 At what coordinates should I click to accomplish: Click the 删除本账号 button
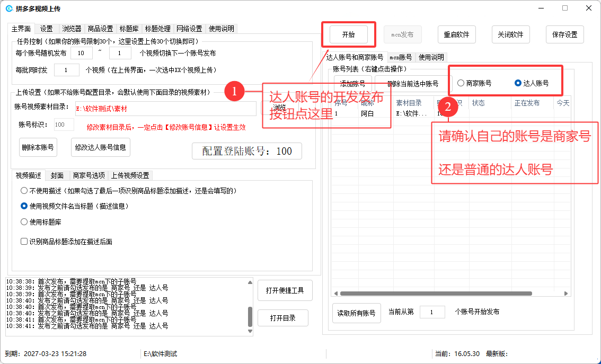pyautogui.click(x=38, y=147)
